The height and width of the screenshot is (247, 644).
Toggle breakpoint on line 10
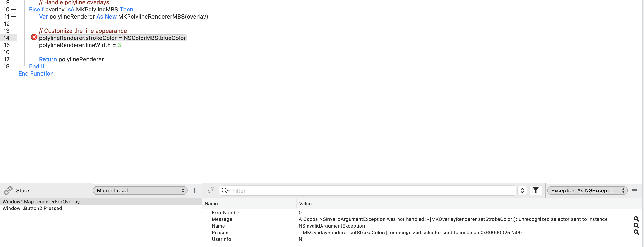coord(14,9)
